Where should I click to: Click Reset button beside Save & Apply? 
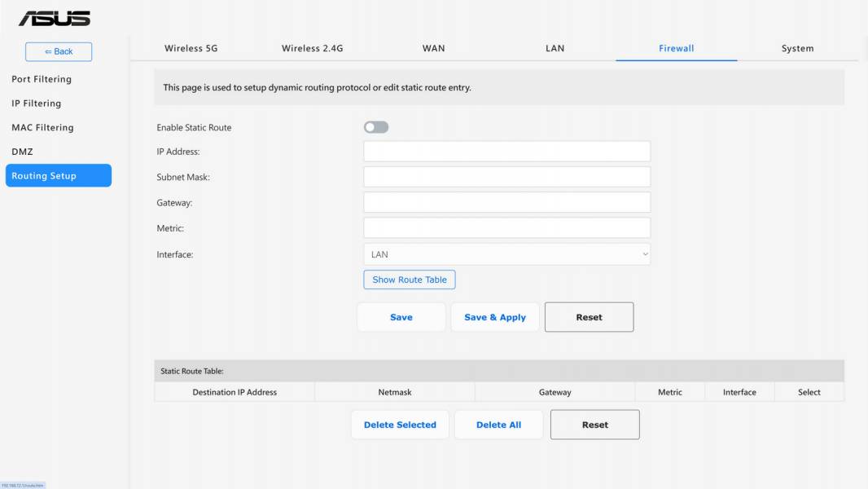click(589, 317)
